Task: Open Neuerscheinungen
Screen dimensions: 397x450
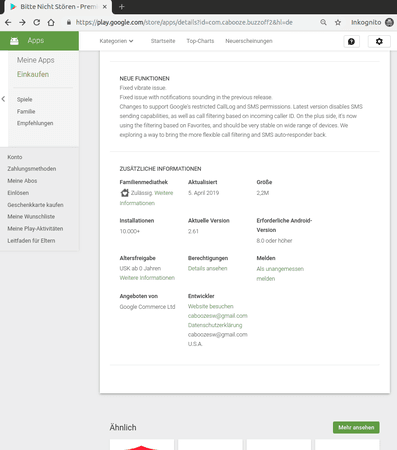Action: [x=249, y=41]
